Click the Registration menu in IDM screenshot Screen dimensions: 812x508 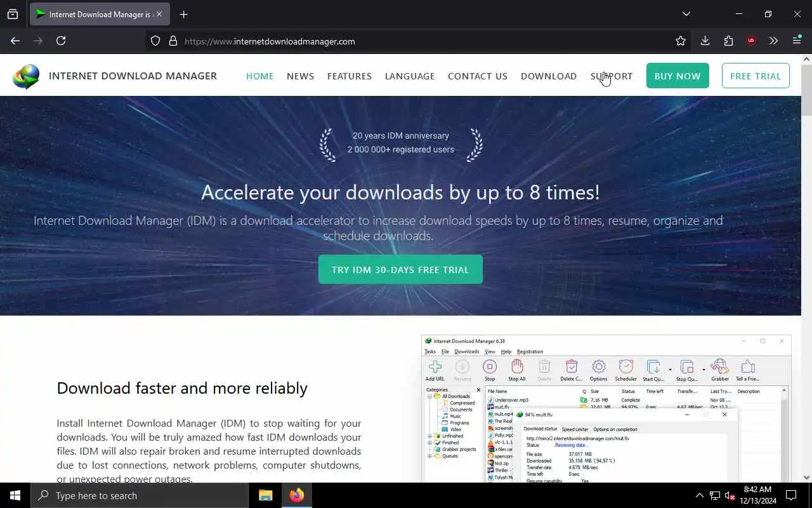tap(530, 352)
